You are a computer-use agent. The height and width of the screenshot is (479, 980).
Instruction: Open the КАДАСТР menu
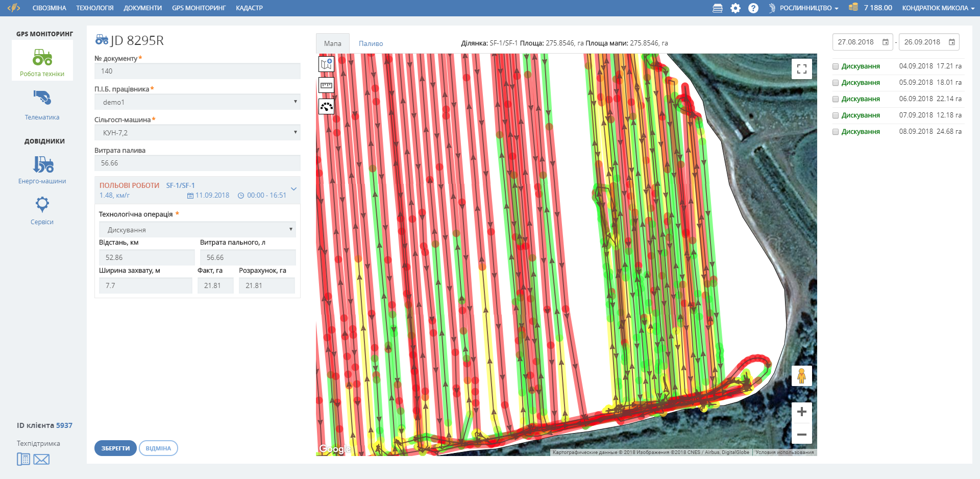(249, 8)
